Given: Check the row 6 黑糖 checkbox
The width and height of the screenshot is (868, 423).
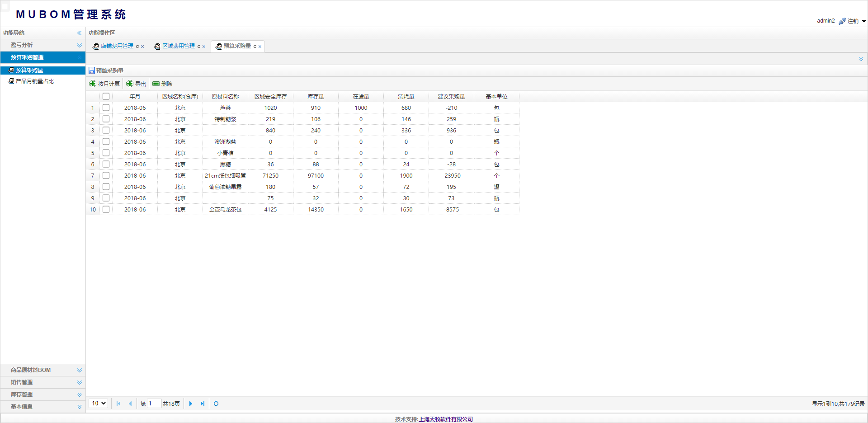Looking at the screenshot, I should [x=106, y=164].
